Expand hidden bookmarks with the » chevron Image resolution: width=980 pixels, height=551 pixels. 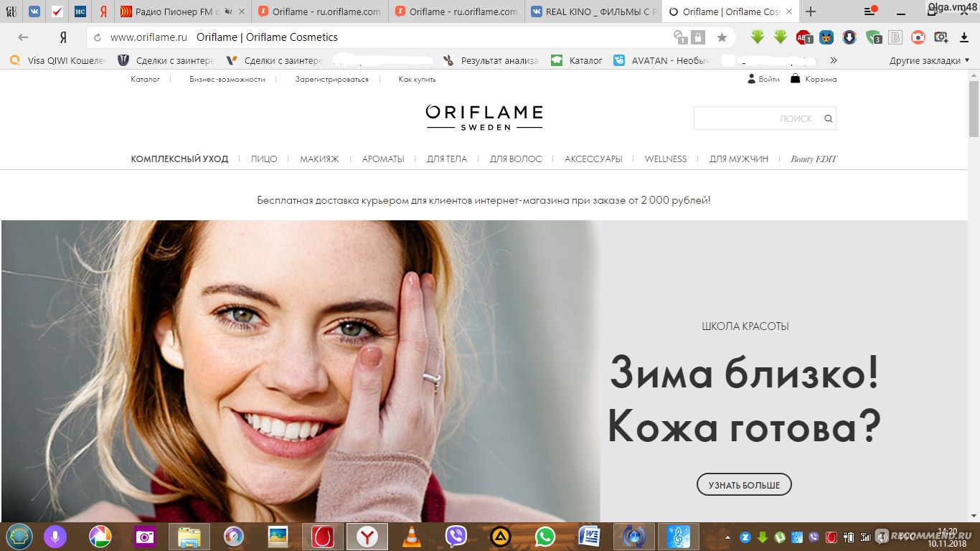(833, 61)
